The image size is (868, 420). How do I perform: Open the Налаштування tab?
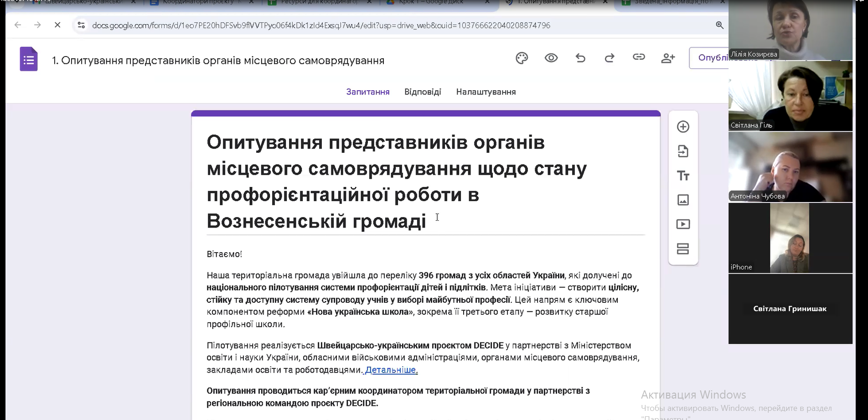coord(486,92)
